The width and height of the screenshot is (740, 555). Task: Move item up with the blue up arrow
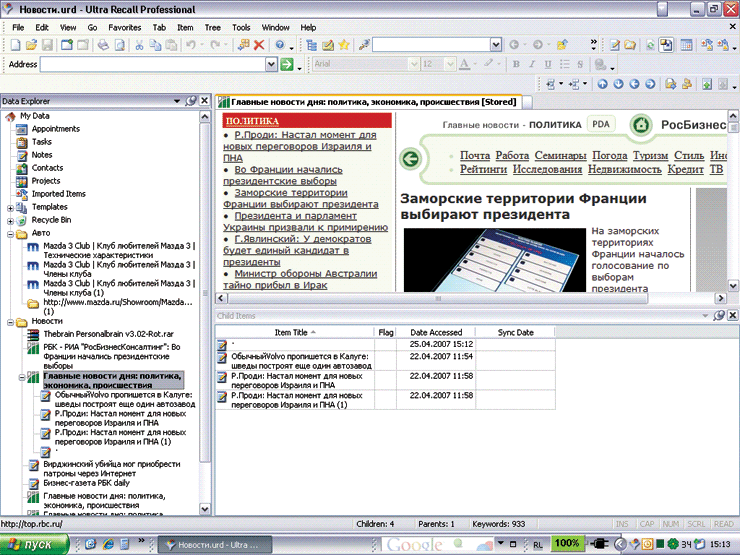[x=602, y=84]
